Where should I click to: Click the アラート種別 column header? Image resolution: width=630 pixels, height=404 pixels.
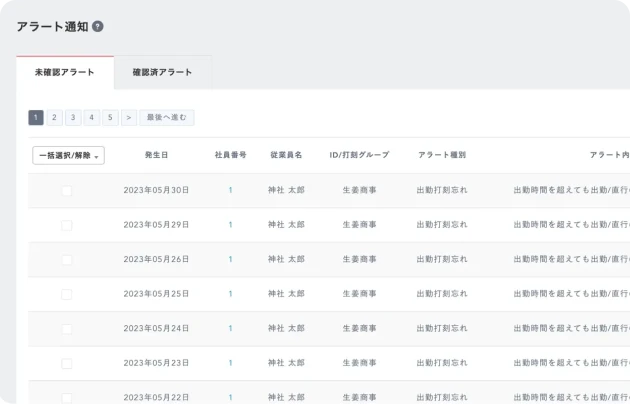pyautogui.click(x=441, y=156)
